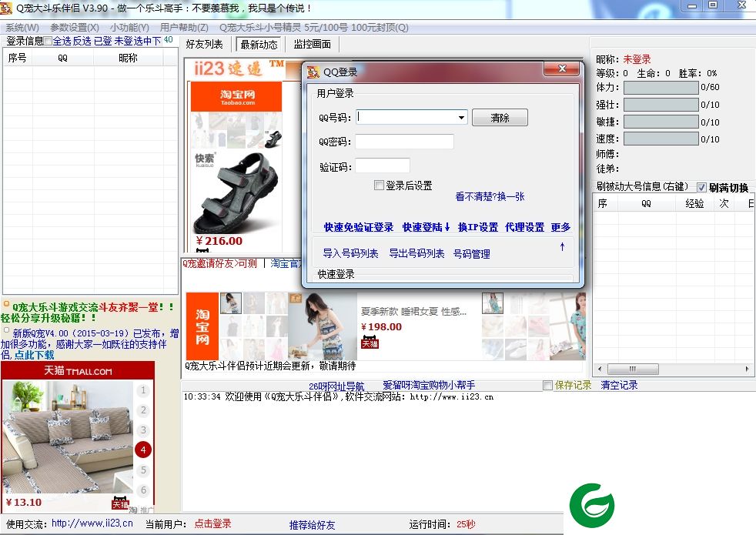
Task: Click 快速免验证登录 link
Action: click(358, 227)
